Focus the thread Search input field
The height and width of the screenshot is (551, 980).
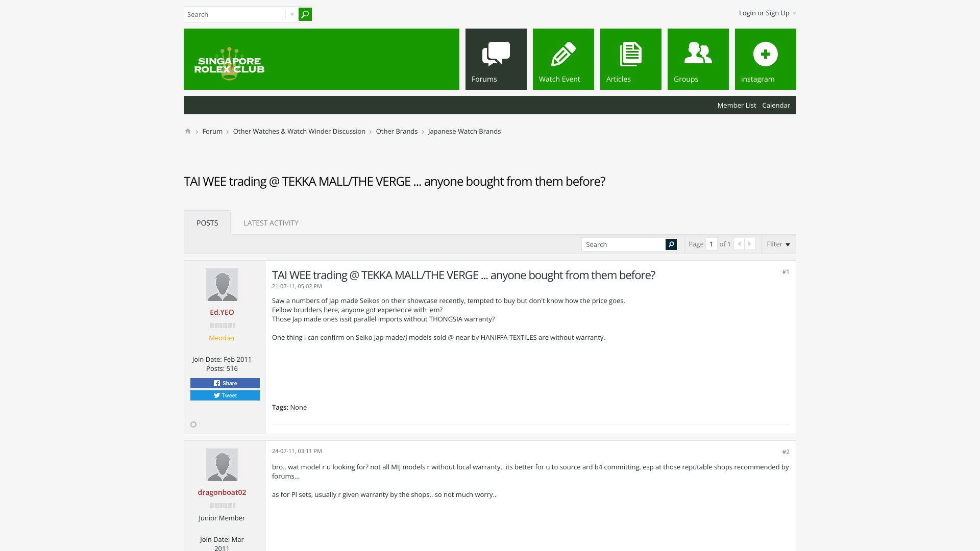coord(623,244)
